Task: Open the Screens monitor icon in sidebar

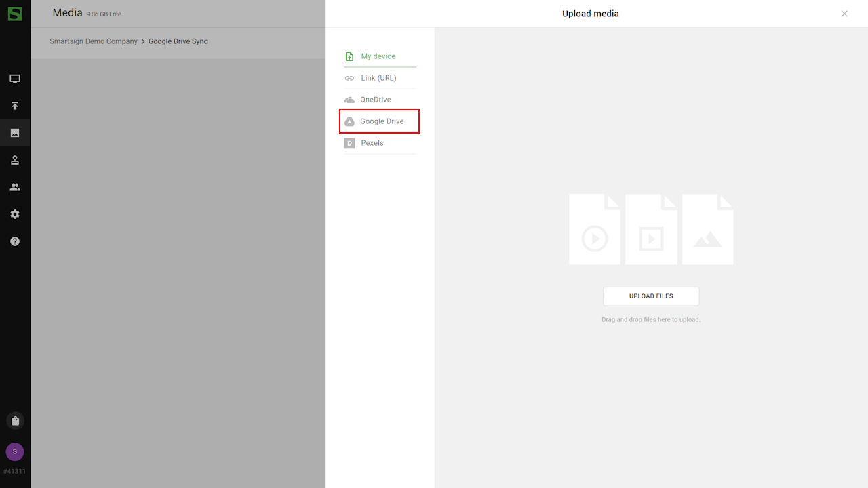Action: tap(15, 79)
